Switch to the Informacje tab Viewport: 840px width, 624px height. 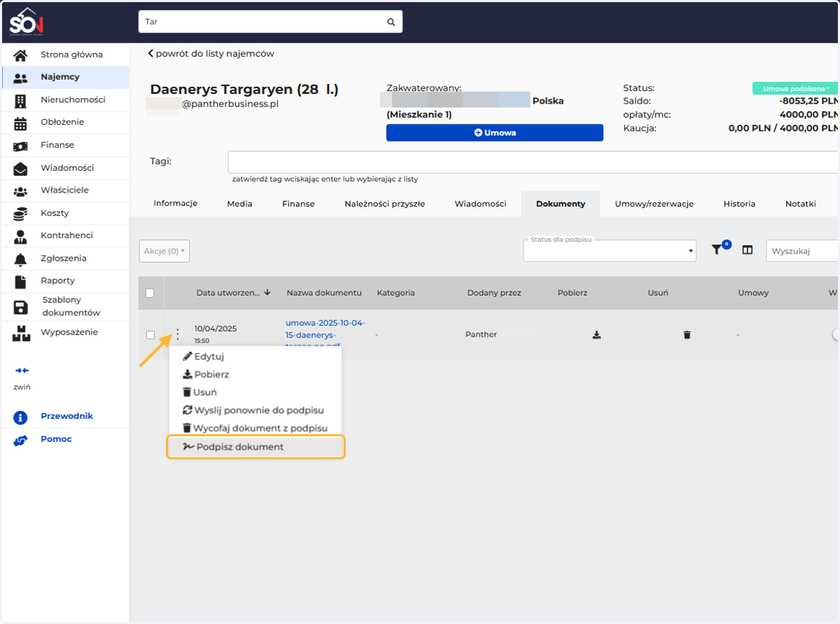click(176, 204)
